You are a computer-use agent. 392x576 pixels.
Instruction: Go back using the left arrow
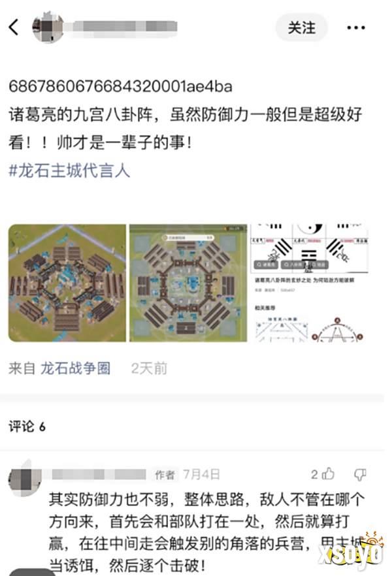14,27
